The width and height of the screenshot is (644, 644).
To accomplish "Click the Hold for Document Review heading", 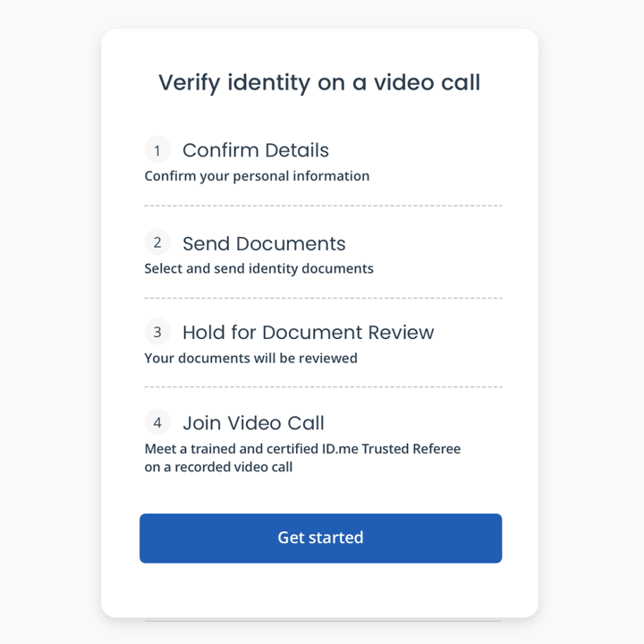I will (308, 332).
